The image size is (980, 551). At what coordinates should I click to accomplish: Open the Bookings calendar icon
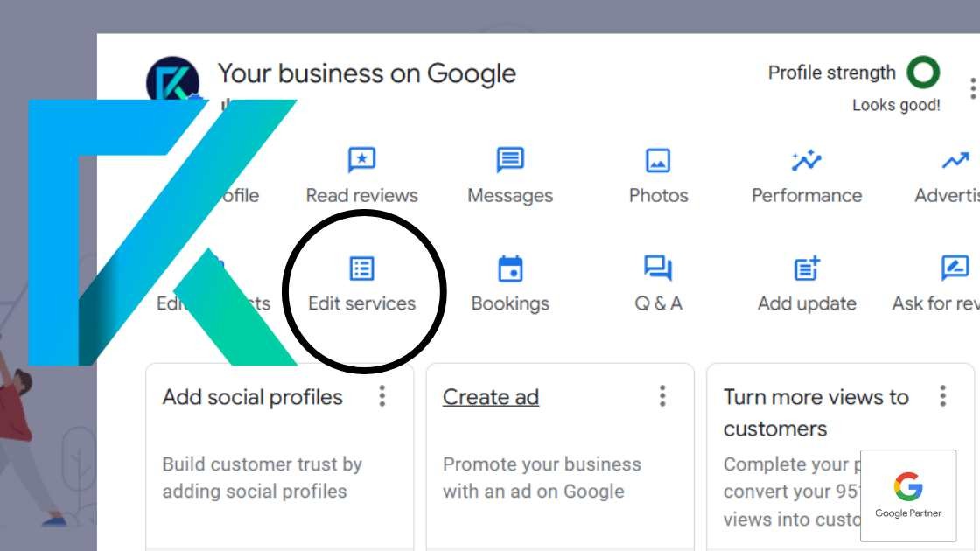click(x=510, y=269)
